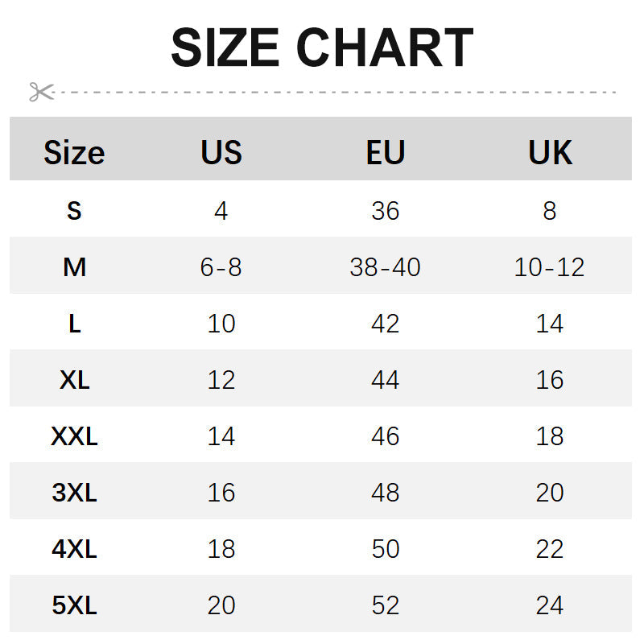Select the US column header
The image size is (644, 644).
[x=221, y=152]
